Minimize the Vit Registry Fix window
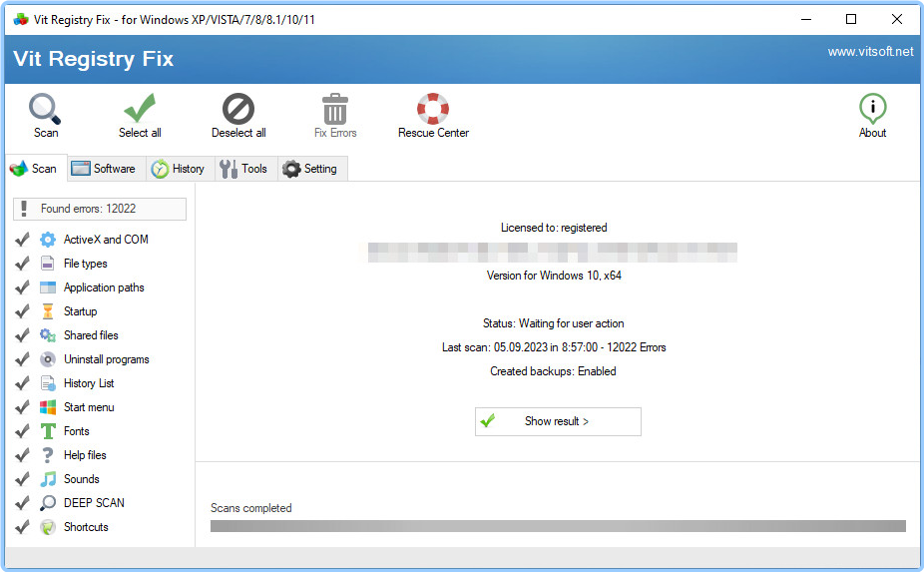This screenshot has height=572, width=924. pos(806,19)
